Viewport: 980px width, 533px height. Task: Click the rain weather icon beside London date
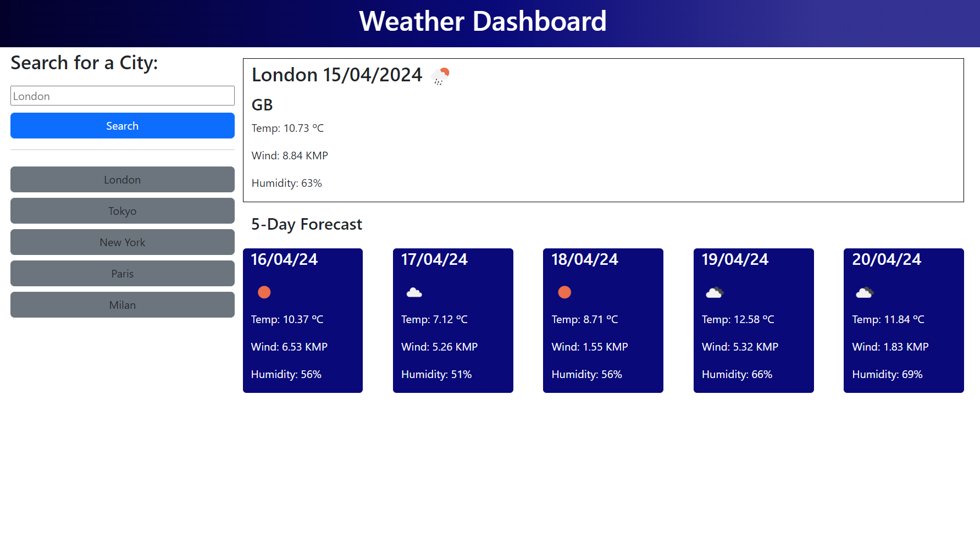click(440, 76)
